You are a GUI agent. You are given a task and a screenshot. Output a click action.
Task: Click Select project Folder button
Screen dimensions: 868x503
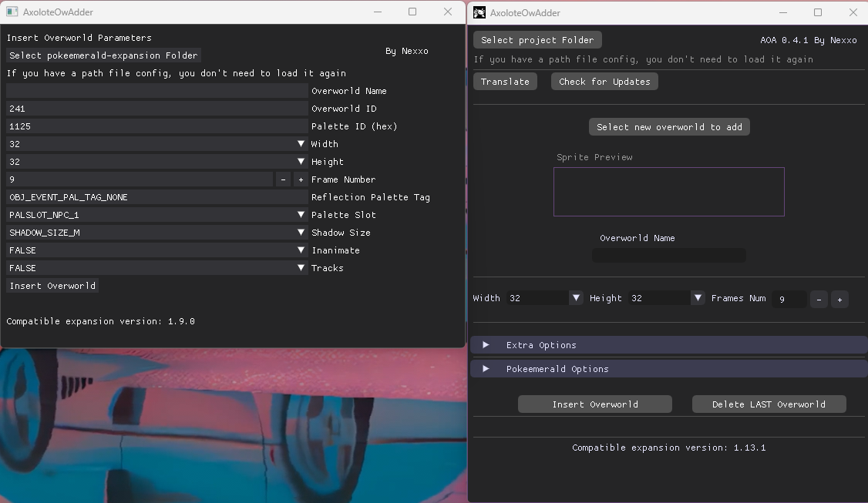[x=537, y=40]
